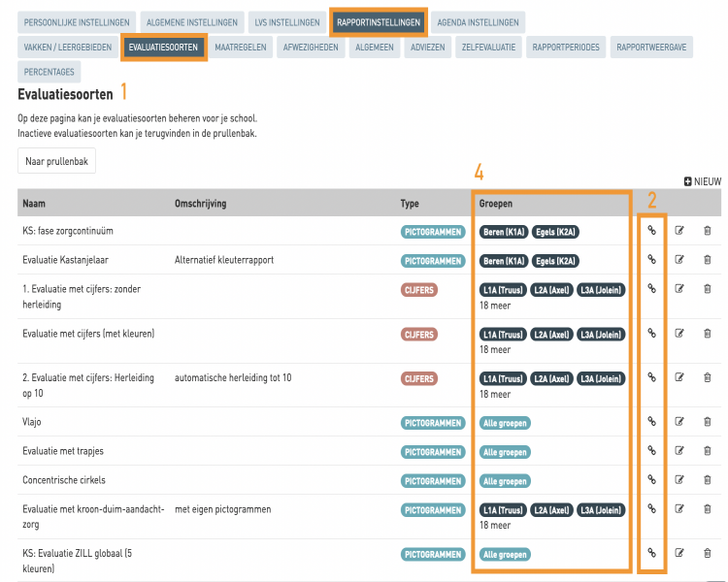Edit kroon-duim-aandacht-zorg evaluation
Image resolution: width=728 pixels, height=582 pixels.
point(679,508)
